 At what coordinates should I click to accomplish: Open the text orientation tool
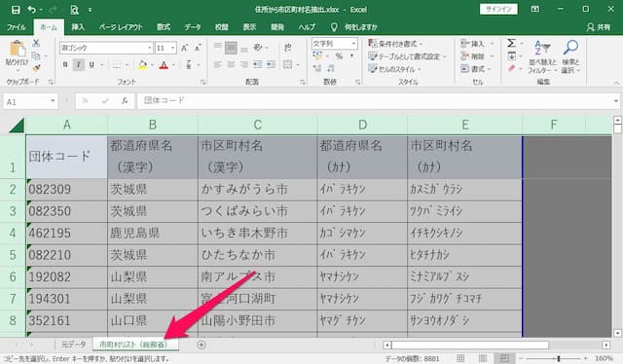(x=258, y=48)
